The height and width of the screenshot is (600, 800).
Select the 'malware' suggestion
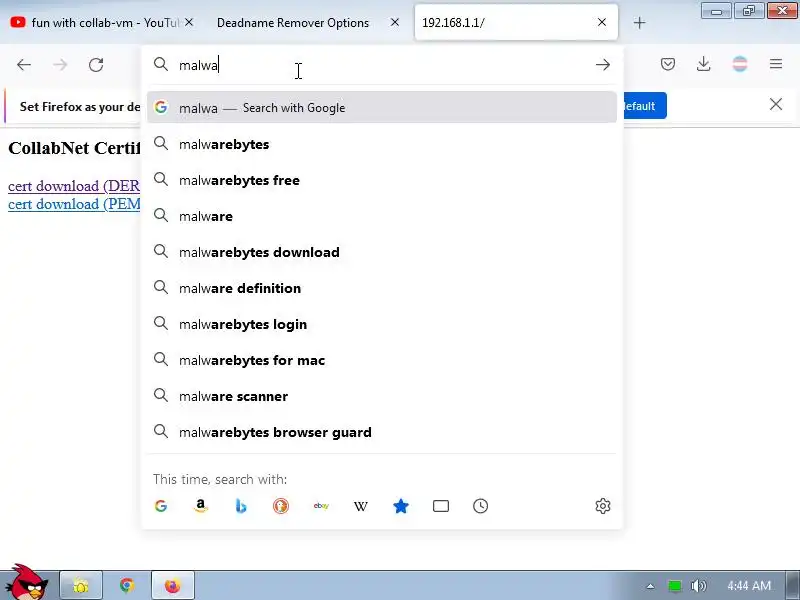coord(382,216)
